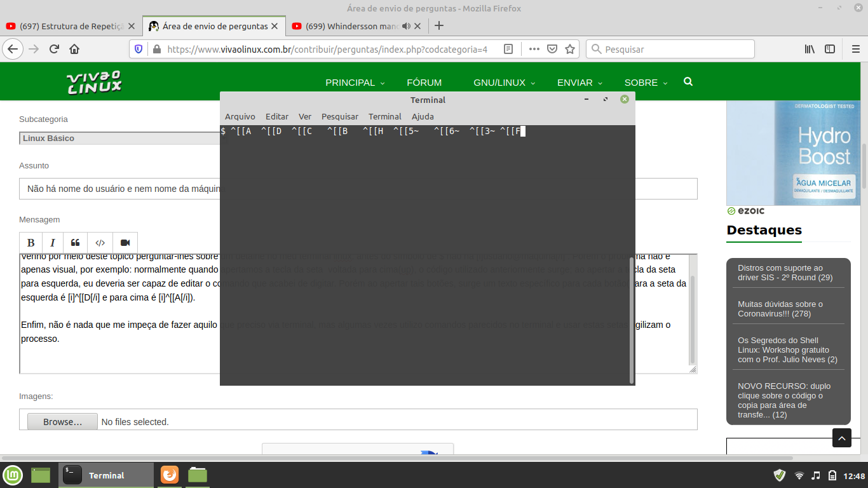This screenshot has height=488, width=868.
Task: Open the Muitas dúvidas sobre Coronavirus link
Action: pyautogui.click(x=780, y=309)
